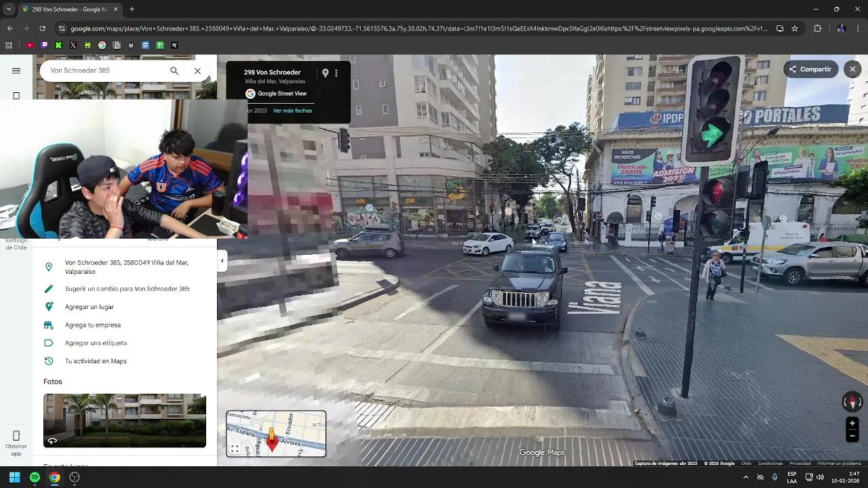The image size is (868, 488).
Task: Choose Agregar una etiqueta
Action: [x=125, y=343]
